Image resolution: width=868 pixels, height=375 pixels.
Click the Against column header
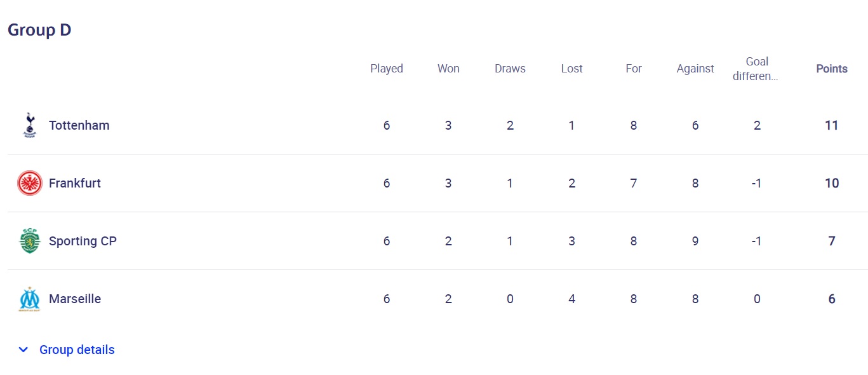(695, 69)
